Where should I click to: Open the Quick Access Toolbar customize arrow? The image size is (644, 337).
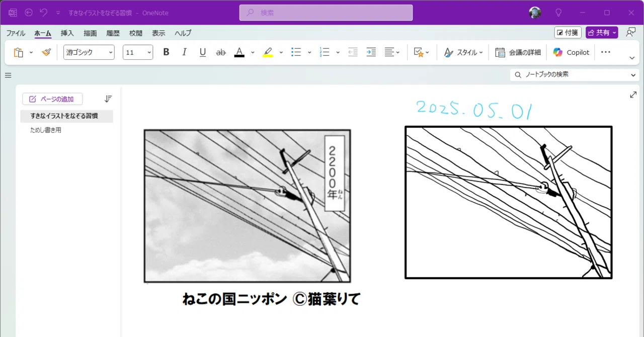pos(58,13)
